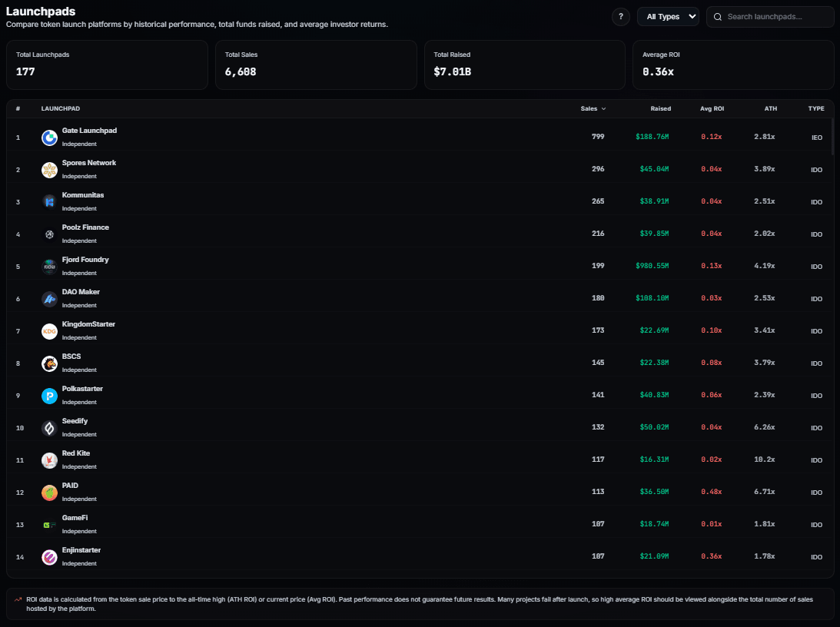This screenshot has height=627, width=840.
Task: Click the search magnifier icon
Action: click(717, 17)
